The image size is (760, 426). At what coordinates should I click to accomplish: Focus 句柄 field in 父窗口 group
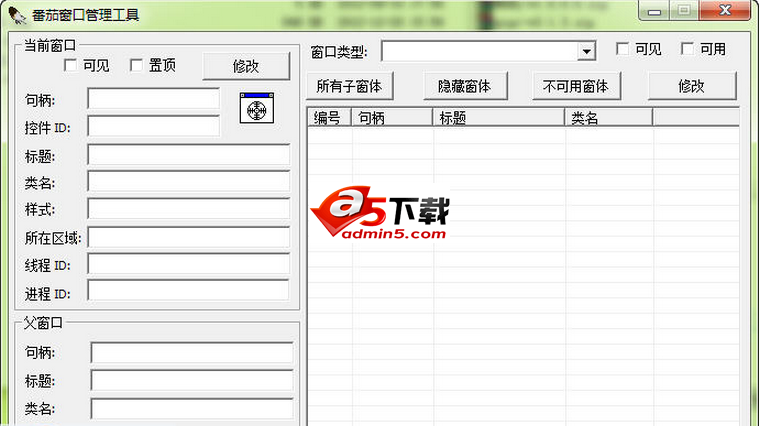point(192,353)
